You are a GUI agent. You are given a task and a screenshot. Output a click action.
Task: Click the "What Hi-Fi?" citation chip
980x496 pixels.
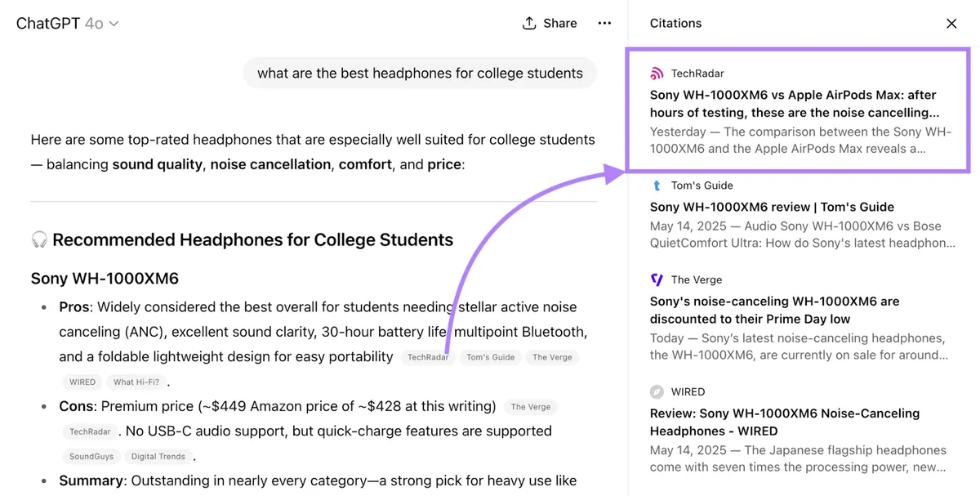pyautogui.click(x=136, y=382)
